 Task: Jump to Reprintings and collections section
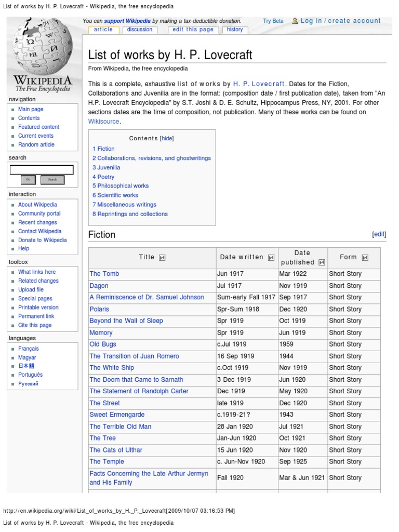tap(130, 214)
